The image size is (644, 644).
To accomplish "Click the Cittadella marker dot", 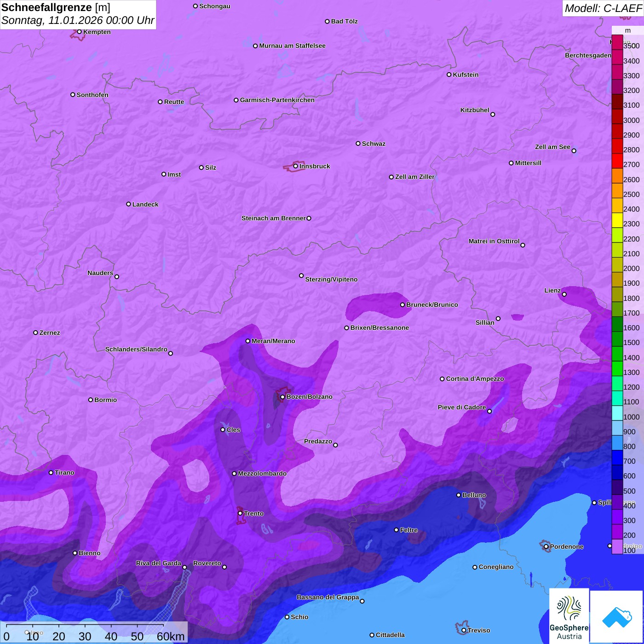I will (372, 635).
